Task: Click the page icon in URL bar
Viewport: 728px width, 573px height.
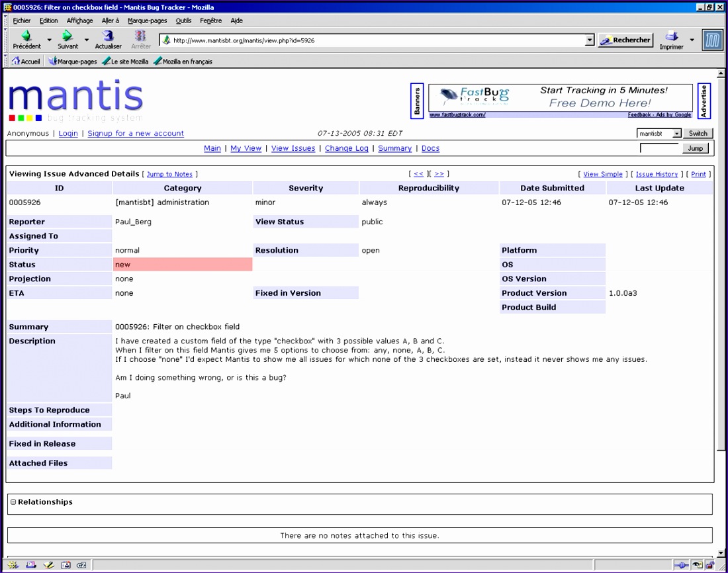Action: point(166,40)
